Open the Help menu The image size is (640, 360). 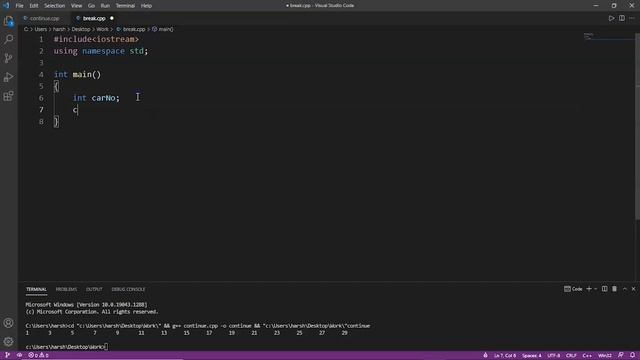(x=146, y=6)
